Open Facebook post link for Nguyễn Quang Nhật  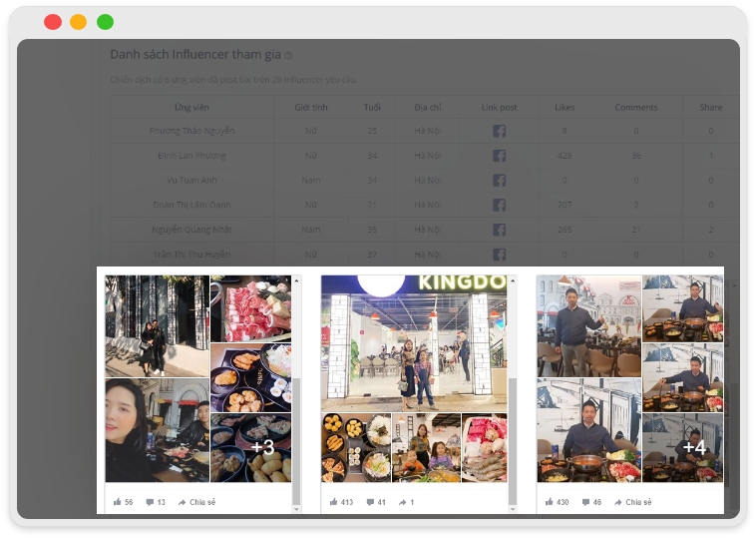[x=499, y=230]
